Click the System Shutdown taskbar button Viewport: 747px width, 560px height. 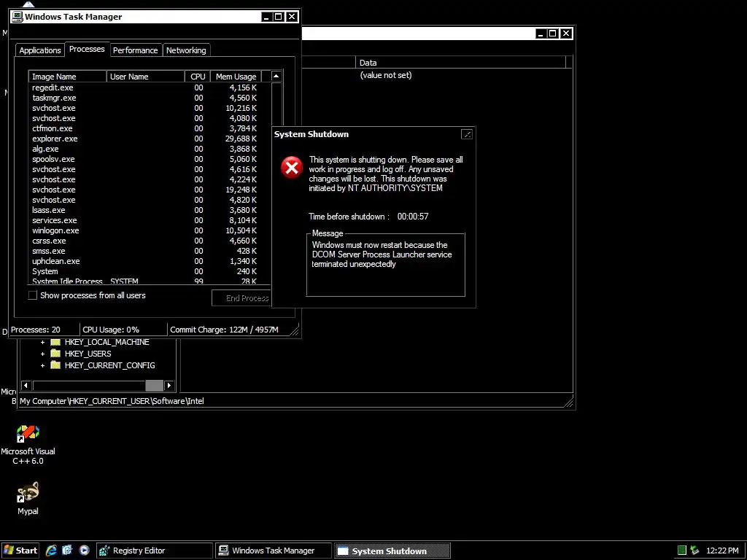392,551
